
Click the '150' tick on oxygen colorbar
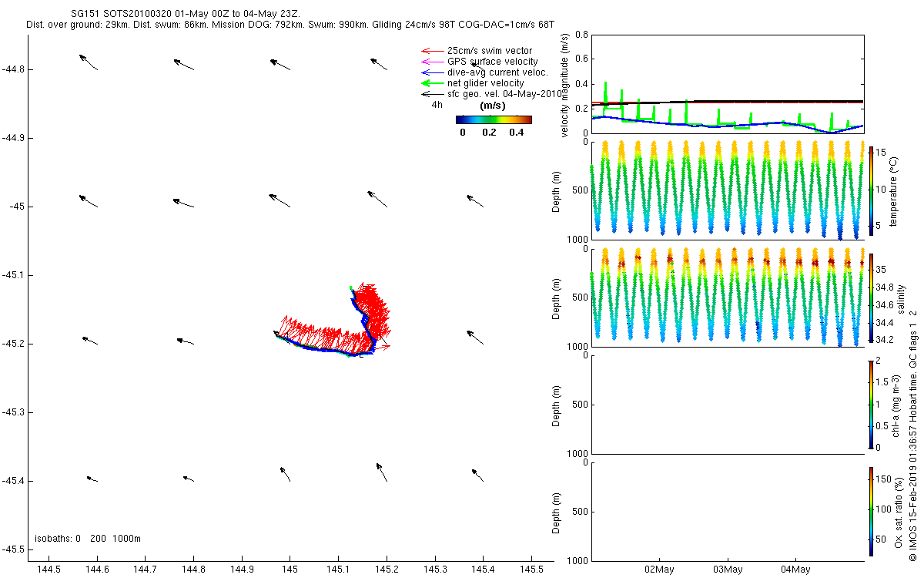click(885, 481)
